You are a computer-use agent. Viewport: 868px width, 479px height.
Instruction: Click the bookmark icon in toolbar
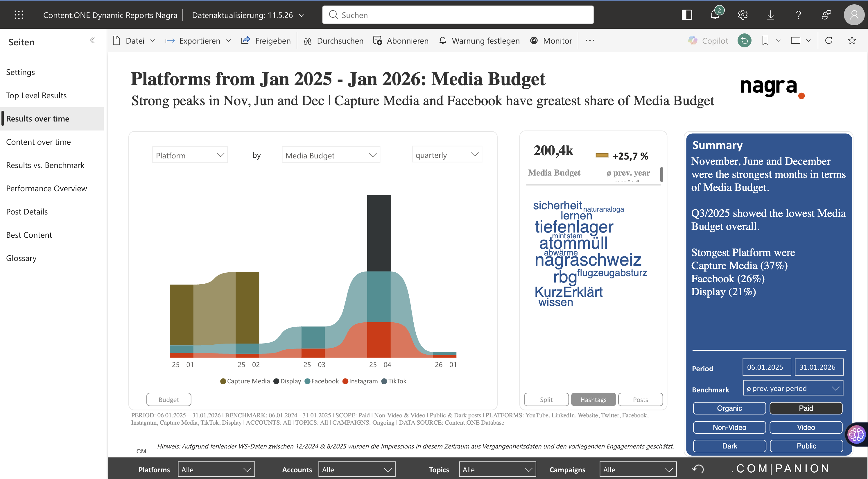coord(765,41)
